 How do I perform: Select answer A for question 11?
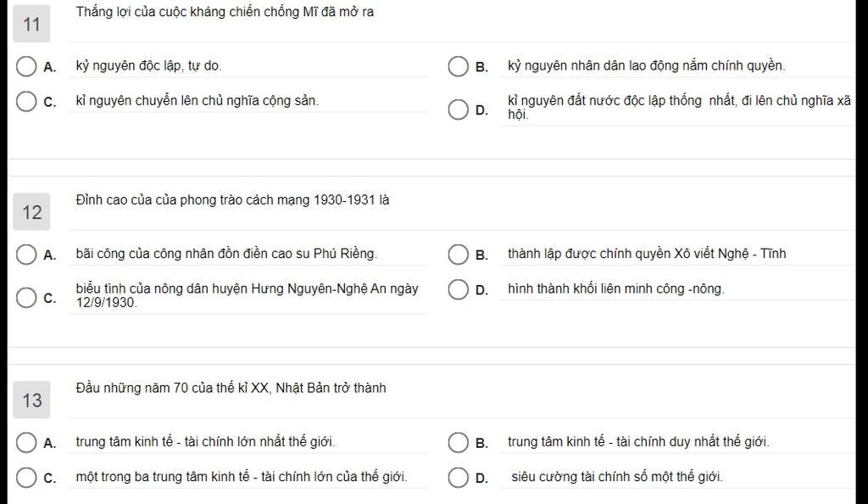[x=26, y=66]
